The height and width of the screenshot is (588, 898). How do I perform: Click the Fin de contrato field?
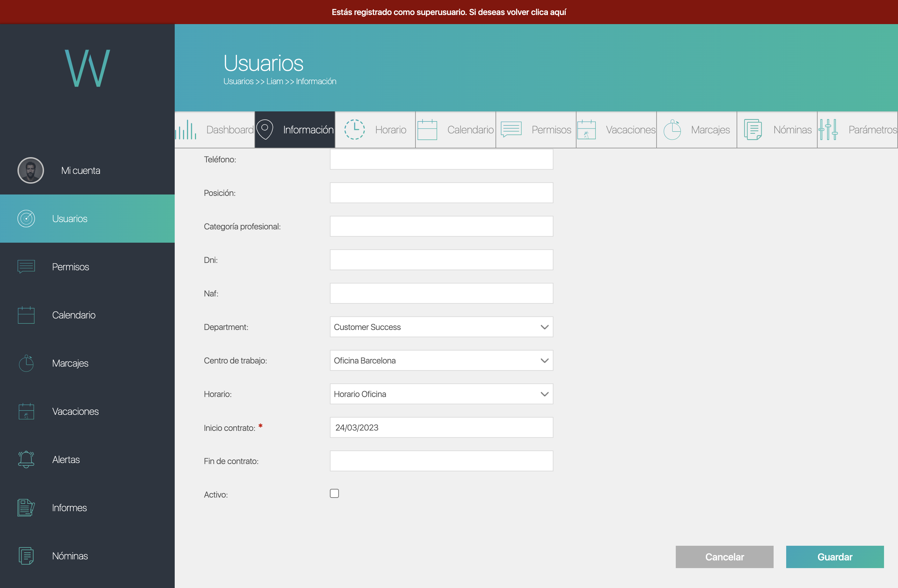point(441,461)
